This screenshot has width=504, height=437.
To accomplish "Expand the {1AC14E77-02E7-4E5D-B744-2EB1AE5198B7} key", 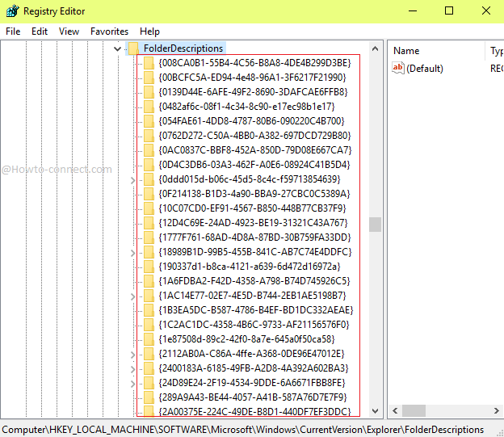I will coord(132,296).
